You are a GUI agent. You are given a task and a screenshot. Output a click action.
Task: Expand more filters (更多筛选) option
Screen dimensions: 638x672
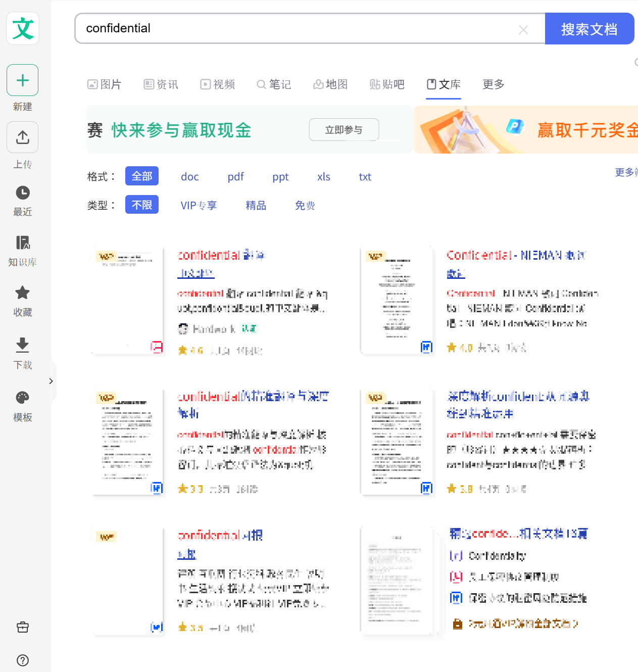coord(626,172)
